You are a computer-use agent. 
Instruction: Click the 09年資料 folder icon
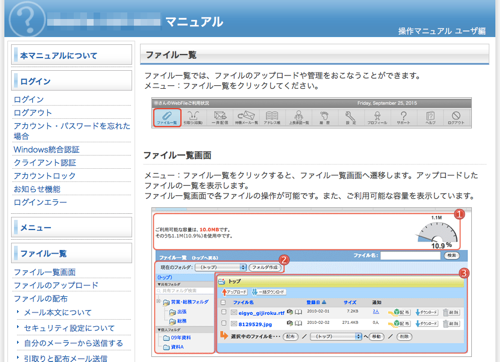[x=166, y=338]
